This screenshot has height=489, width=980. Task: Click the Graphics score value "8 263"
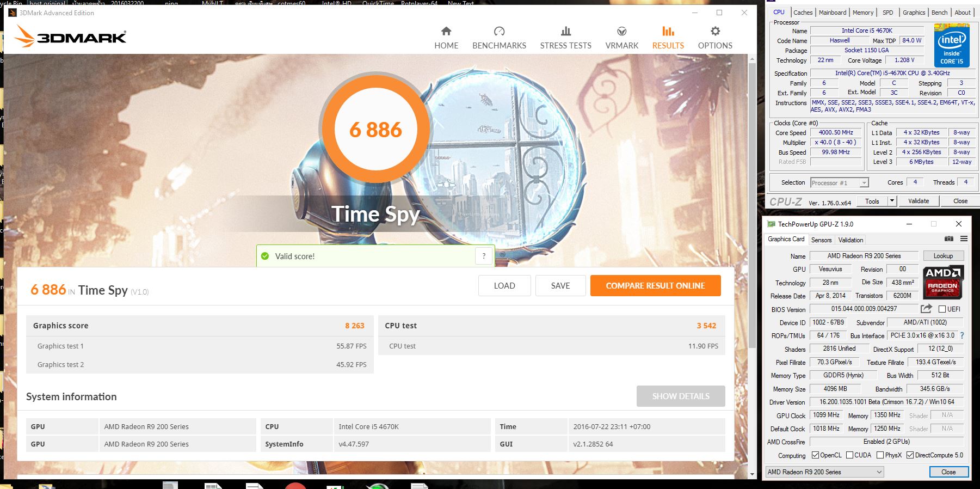click(355, 326)
